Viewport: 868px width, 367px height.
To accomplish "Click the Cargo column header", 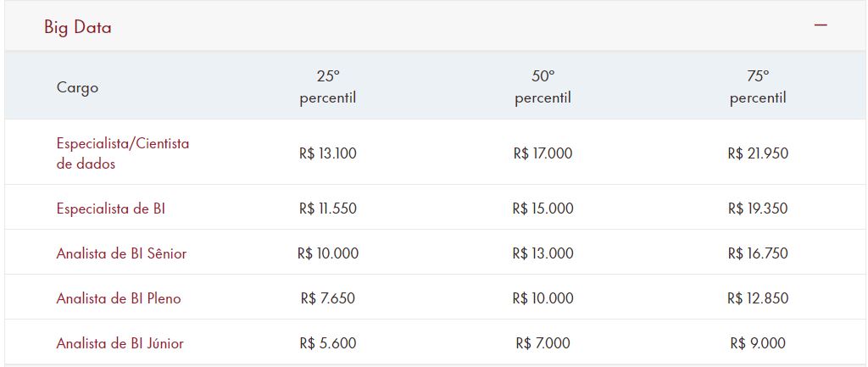I will coord(77,87).
